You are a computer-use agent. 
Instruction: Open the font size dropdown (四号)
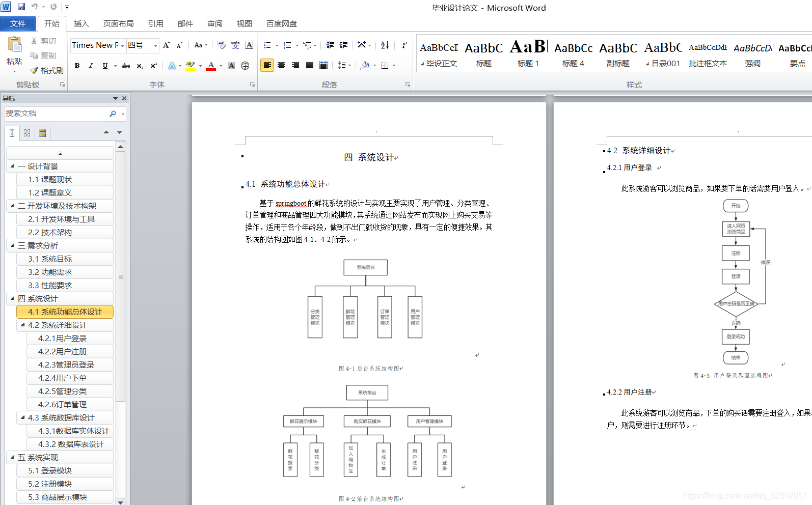click(x=155, y=45)
